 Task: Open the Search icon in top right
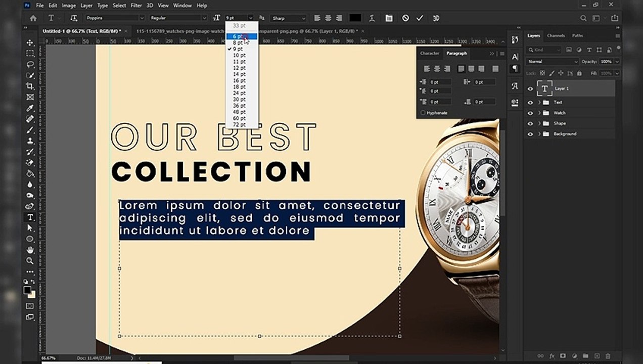pos(583,18)
